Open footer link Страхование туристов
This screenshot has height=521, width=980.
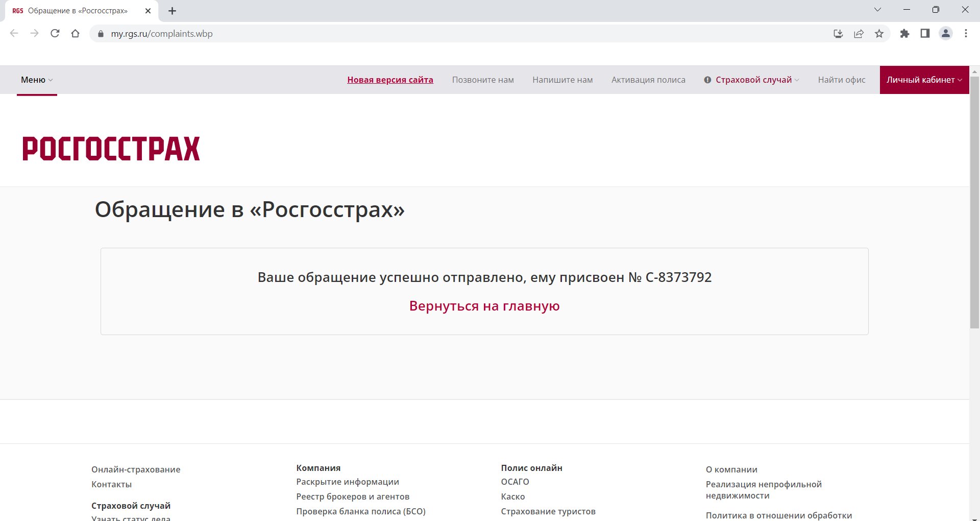point(548,511)
